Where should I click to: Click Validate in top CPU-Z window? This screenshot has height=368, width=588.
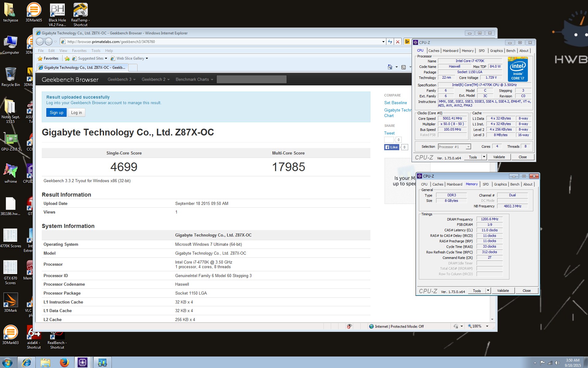pyautogui.click(x=499, y=157)
